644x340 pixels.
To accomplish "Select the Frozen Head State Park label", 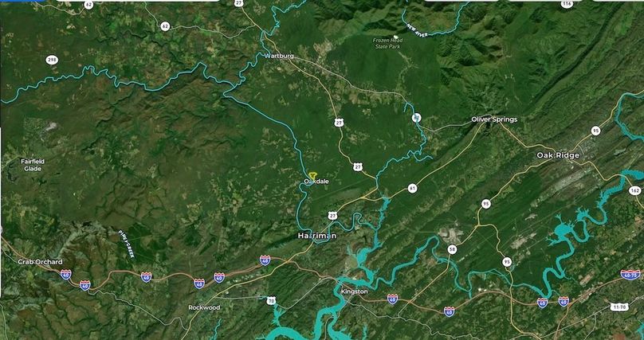I will point(388,43).
